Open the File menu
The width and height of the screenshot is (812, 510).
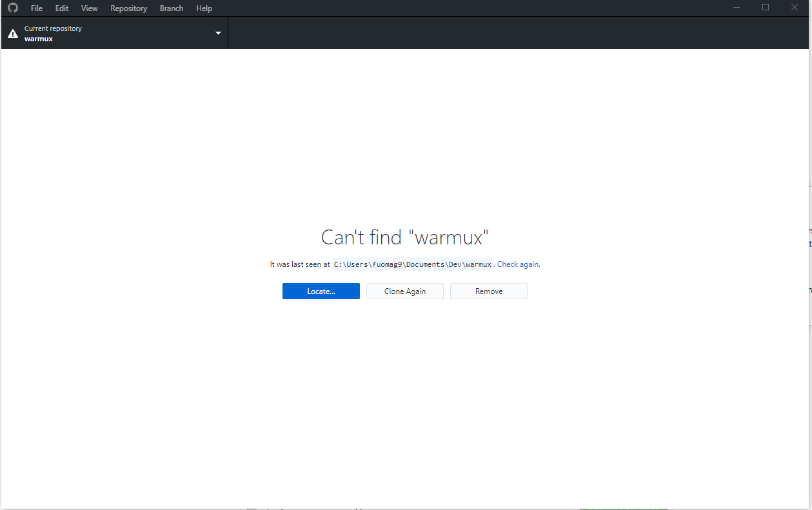pos(36,8)
